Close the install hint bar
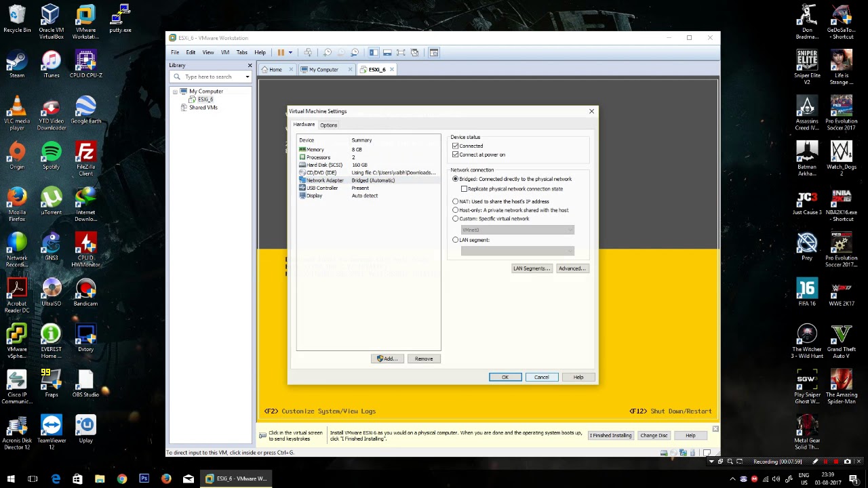868x488 pixels. [715, 429]
